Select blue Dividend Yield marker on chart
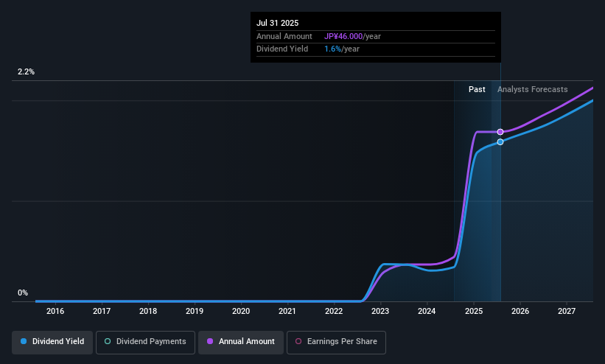605x364 pixels. coord(500,142)
